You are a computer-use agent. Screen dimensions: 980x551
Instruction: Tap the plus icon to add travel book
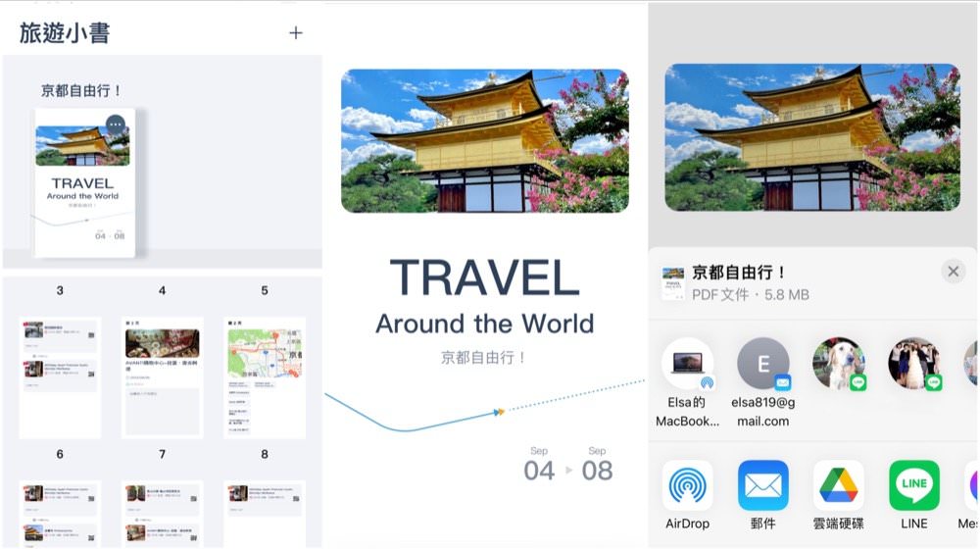tap(296, 33)
